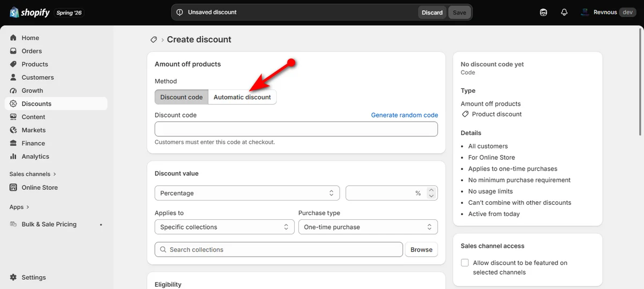Go to Markets
This screenshot has width=644, height=289.
(56, 130)
